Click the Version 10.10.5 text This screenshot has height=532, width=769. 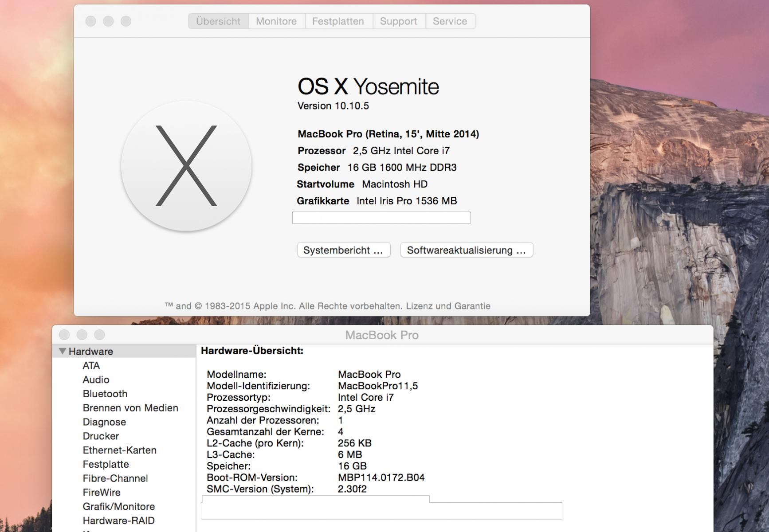click(x=333, y=106)
